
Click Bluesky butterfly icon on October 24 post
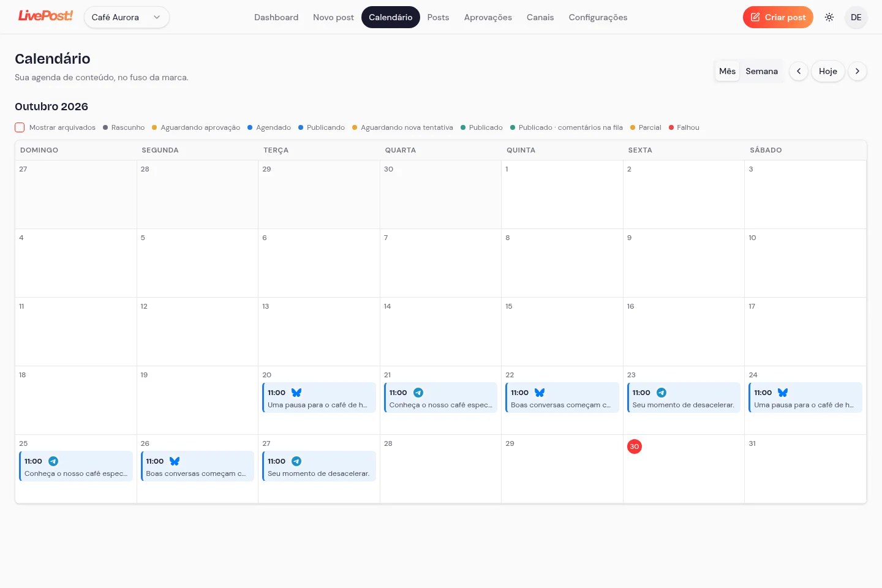click(x=783, y=393)
